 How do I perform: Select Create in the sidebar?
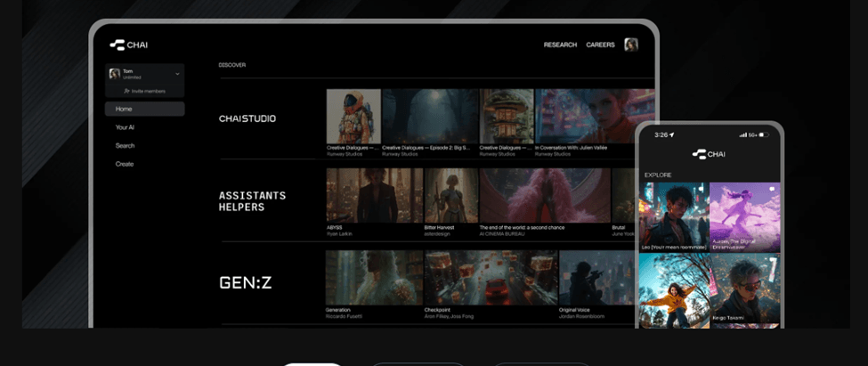[125, 164]
